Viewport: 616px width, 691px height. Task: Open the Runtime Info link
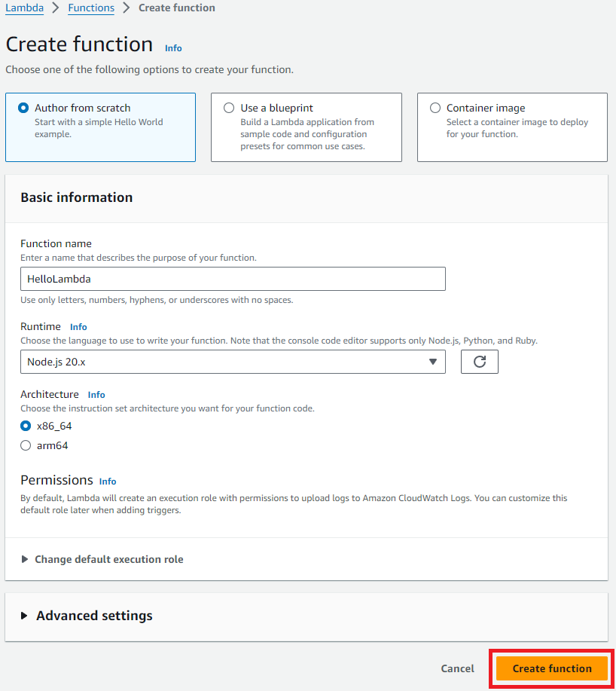pyautogui.click(x=78, y=327)
